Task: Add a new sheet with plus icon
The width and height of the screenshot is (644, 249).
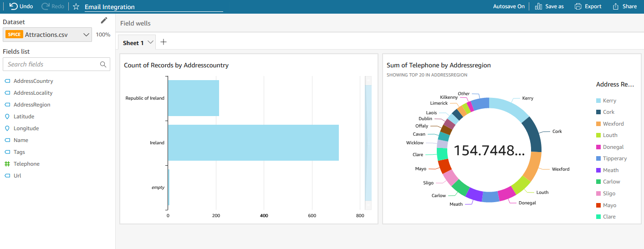Action: coord(164,42)
